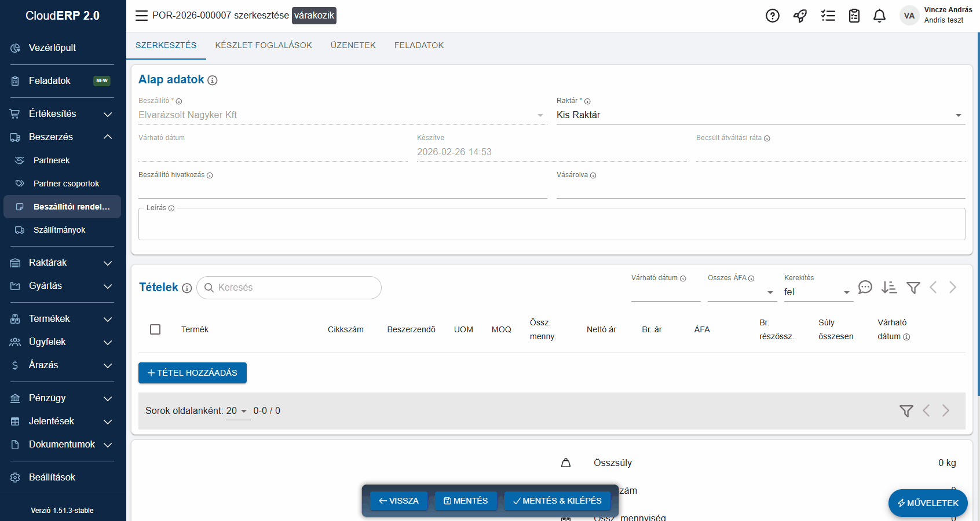
Task: Toggle the hamburger sidebar menu
Action: click(x=141, y=16)
